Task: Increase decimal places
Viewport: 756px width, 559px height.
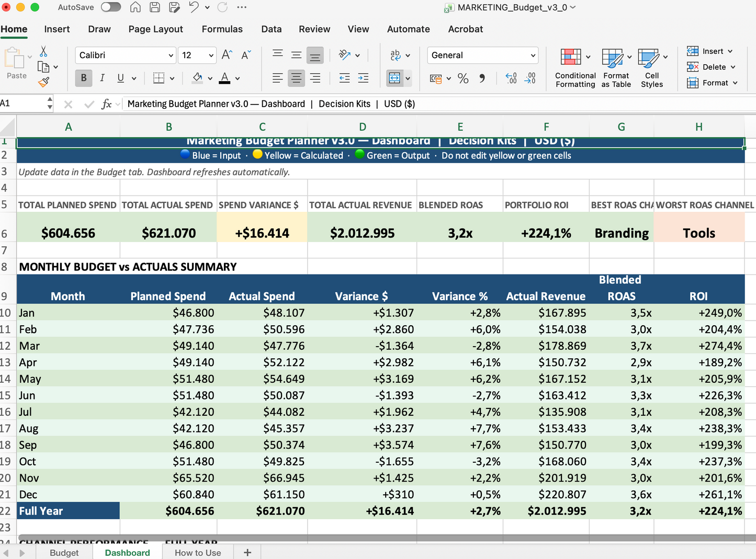Action: tap(511, 78)
